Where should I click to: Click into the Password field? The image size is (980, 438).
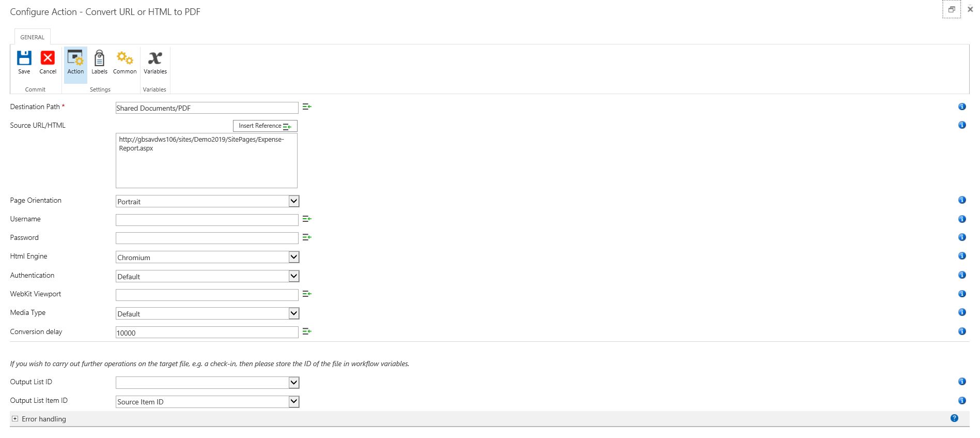click(207, 238)
